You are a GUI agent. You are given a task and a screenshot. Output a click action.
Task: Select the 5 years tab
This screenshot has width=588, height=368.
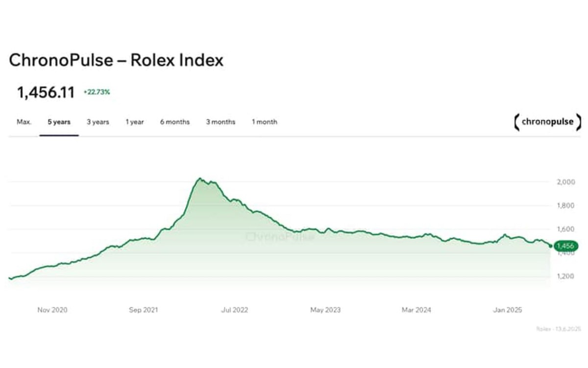[59, 122]
